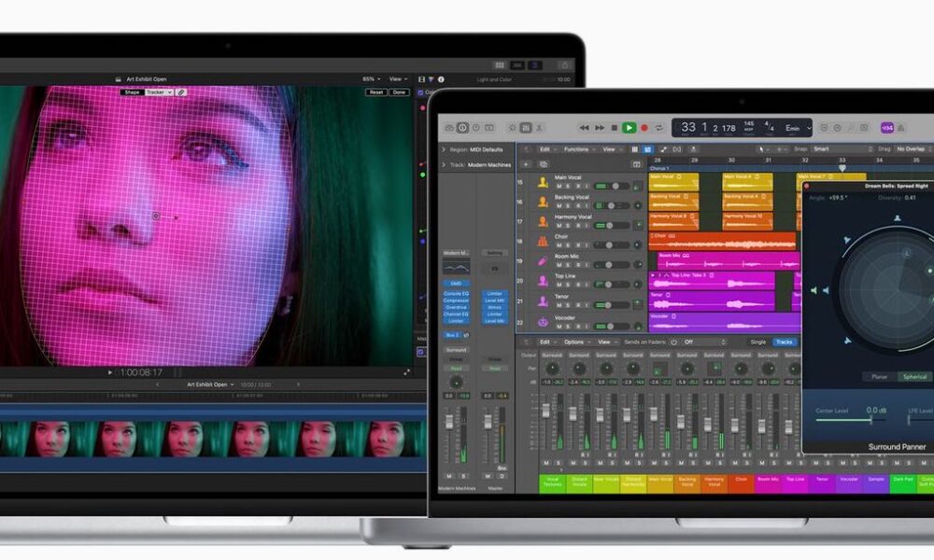Open the 65% zoom dropdown in Final Cut
This screenshot has width=934, height=560.
371,78
